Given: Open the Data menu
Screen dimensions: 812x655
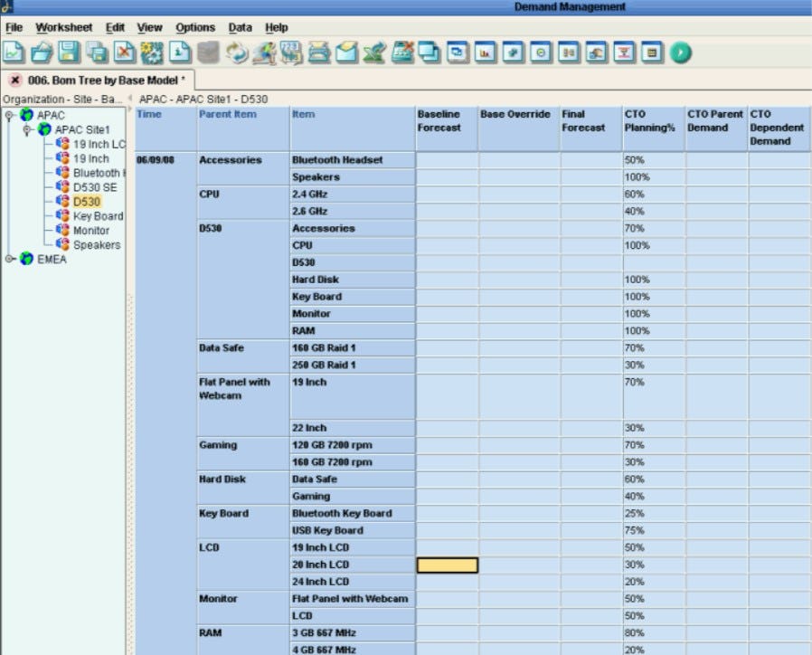Looking at the screenshot, I should [241, 27].
